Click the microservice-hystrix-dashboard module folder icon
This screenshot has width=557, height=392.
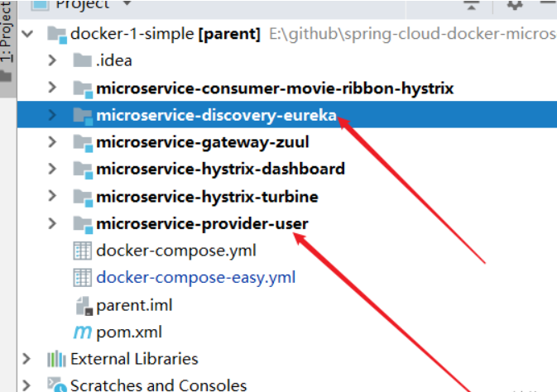point(83,170)
